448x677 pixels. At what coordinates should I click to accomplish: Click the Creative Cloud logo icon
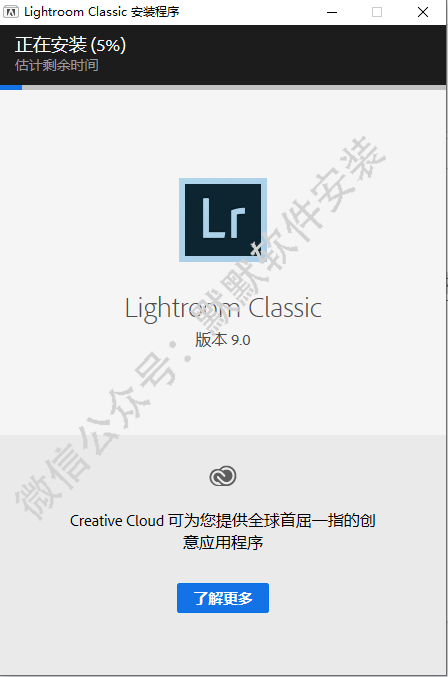click(223, 476)
